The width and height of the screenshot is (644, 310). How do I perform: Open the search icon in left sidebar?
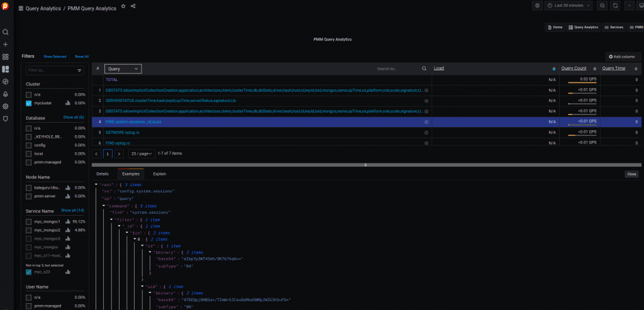coord(6,32)
